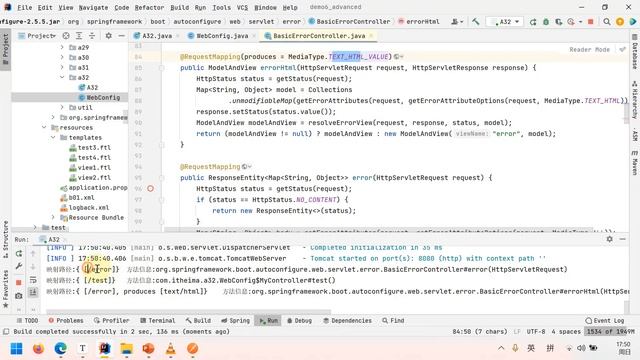
Task: Collapse the resources folder
Action: click(x=44, y=127)
